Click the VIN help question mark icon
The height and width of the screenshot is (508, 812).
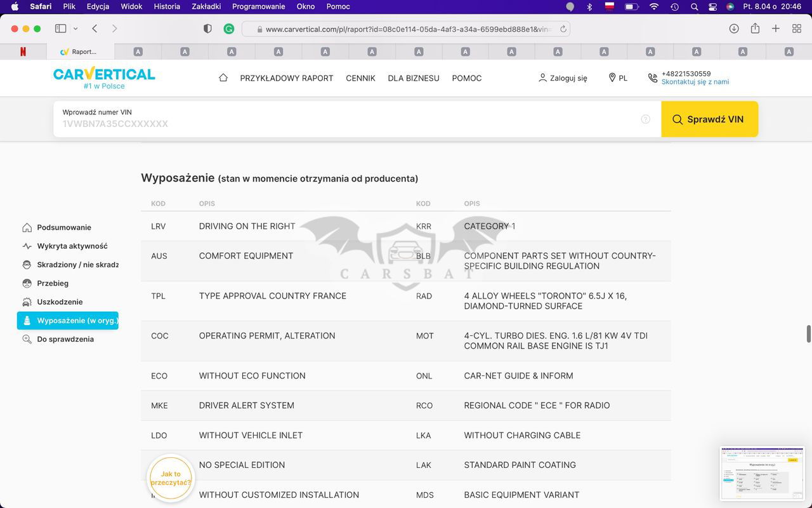tap(645, 119)
